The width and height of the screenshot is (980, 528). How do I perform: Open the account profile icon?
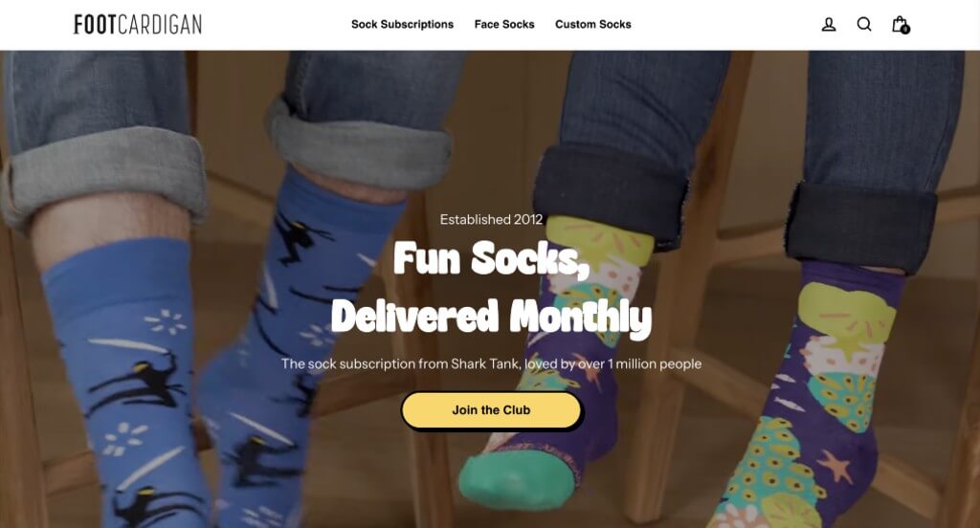pos(829,24)
